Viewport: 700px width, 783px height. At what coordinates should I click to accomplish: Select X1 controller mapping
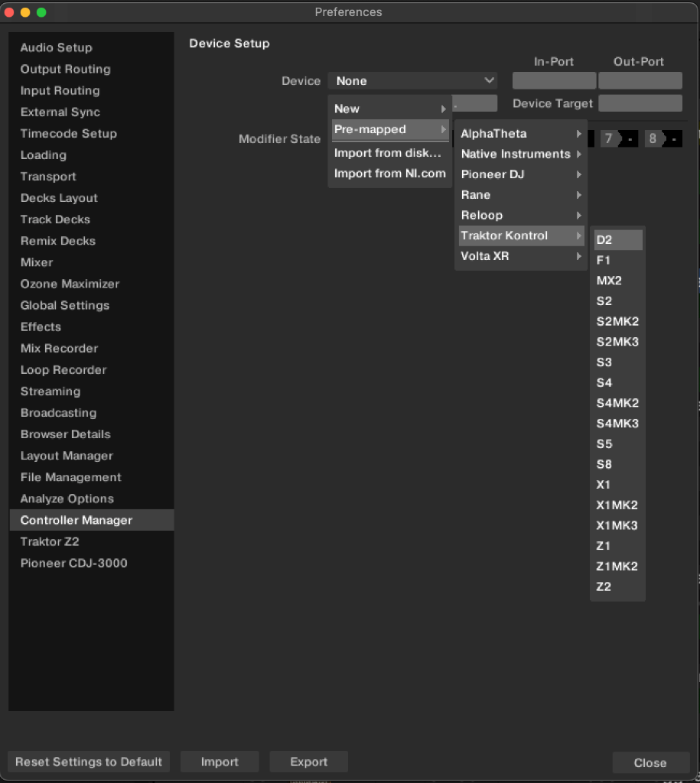[618, 485]
